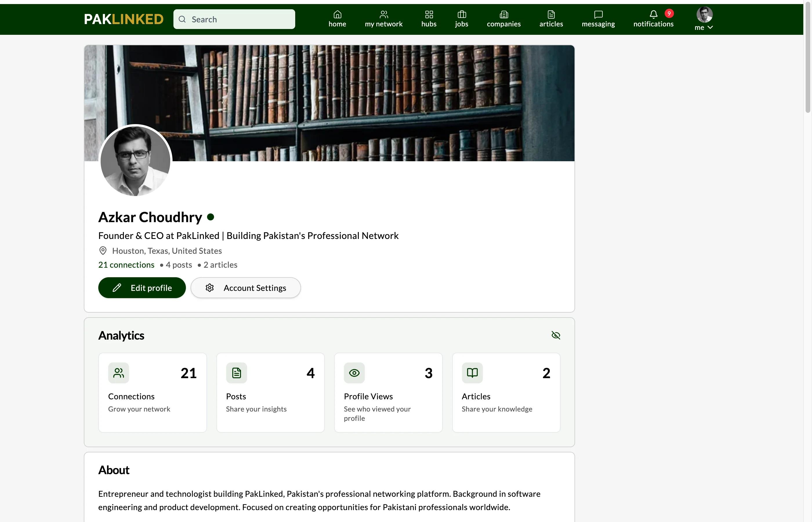Click Azkar Choudhry's profile photo
This screenshot has width=812, height=522.
coord(135,161)
